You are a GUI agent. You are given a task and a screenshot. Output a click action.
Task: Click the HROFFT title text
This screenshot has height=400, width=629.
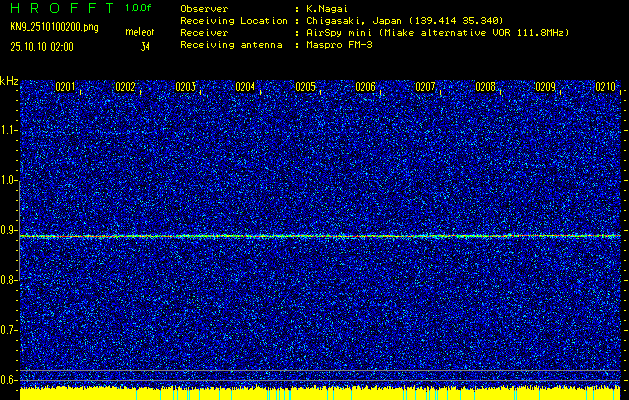(60, 8)
